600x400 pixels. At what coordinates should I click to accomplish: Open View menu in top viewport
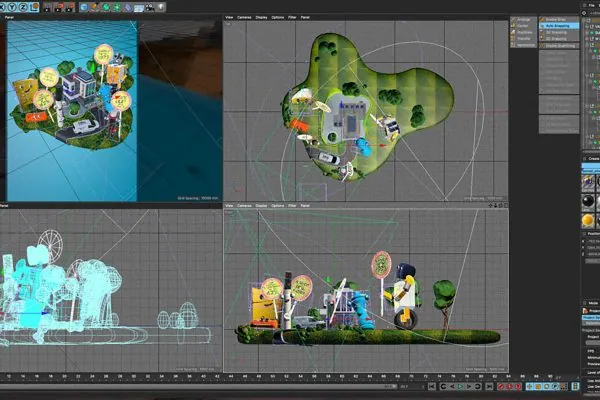click(x=229, y=17)
